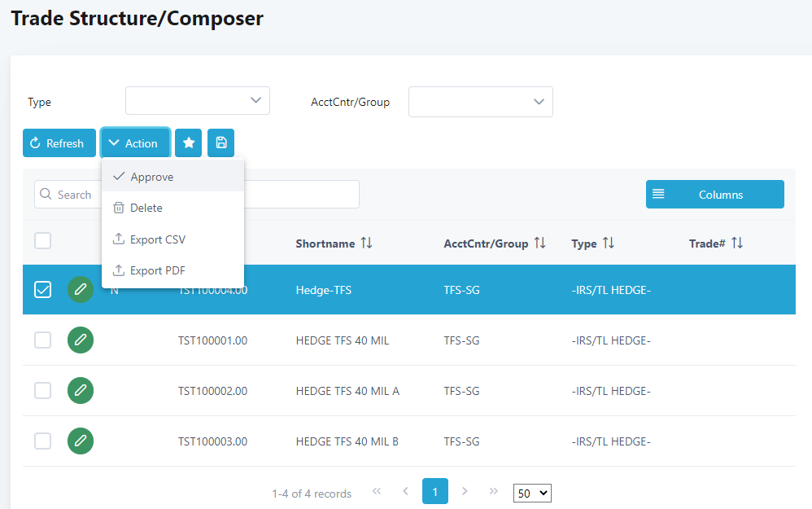Screen dimensions: 812x509
Task: Uncheck the selected TST100004.00 row checkbox
Action: click(43, 290)
